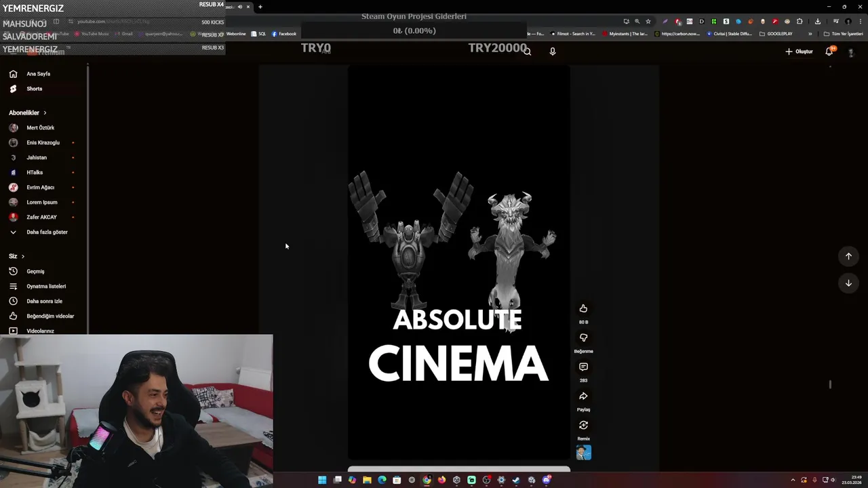Bookmark this page with the star icon
Screen dimensions: 868x488
pyautogui.click(x=648, y=21)
